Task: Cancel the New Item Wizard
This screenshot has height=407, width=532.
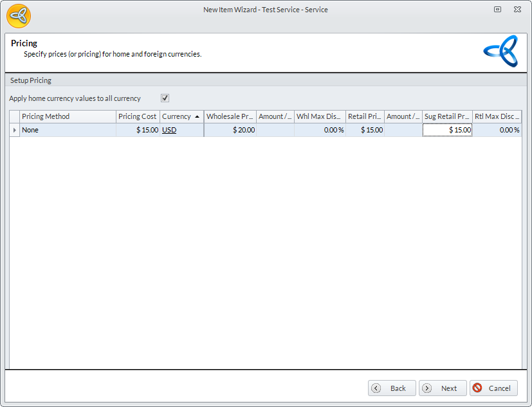Action: pyautogui.click(x=493, y=388)
